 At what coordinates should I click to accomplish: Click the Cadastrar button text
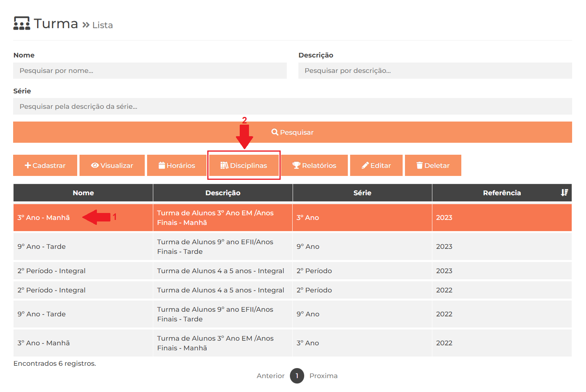point(49,166)
